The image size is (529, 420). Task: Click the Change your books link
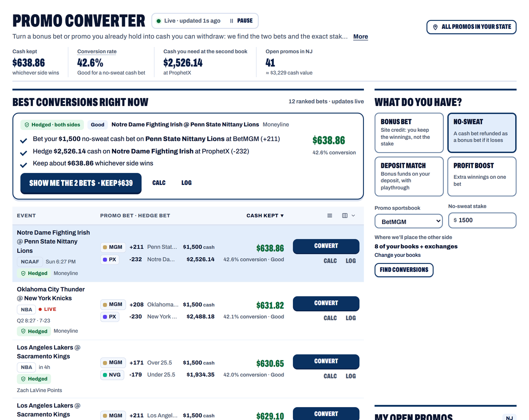coord(398,255)
